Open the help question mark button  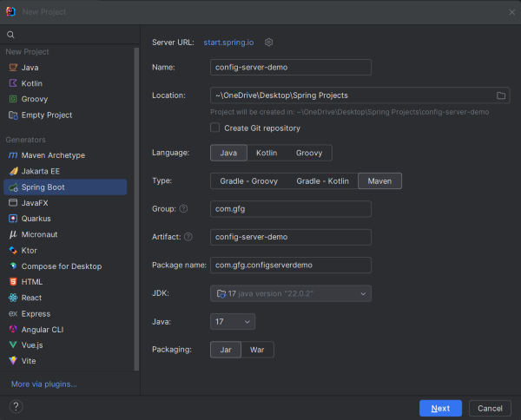(x=16, y=406)
